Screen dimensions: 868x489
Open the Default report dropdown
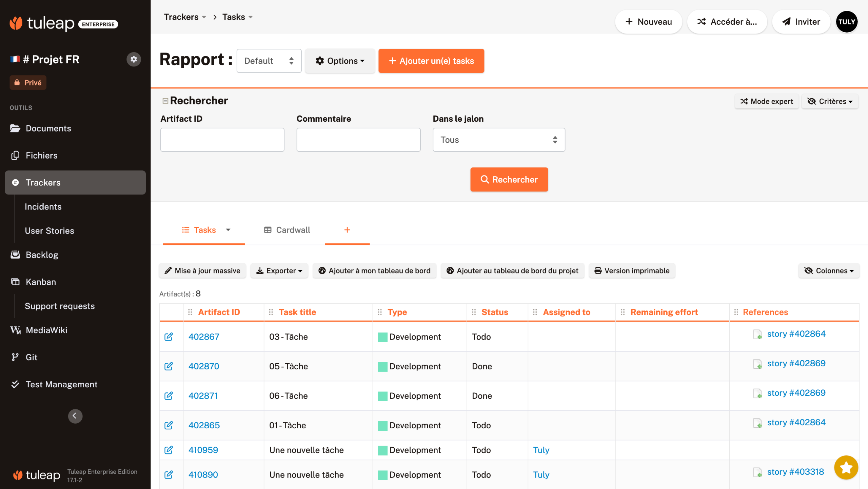coord(269,61)
